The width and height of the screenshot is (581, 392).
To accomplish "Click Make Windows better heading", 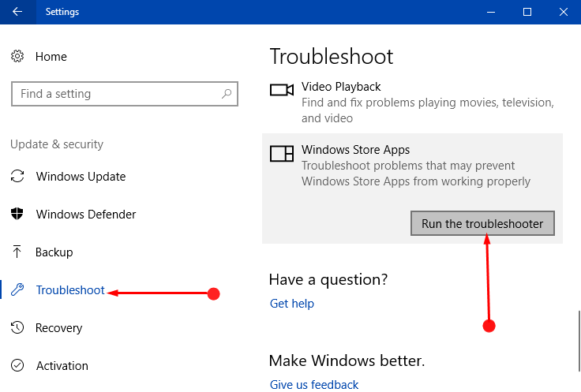I will click(347, 360).
